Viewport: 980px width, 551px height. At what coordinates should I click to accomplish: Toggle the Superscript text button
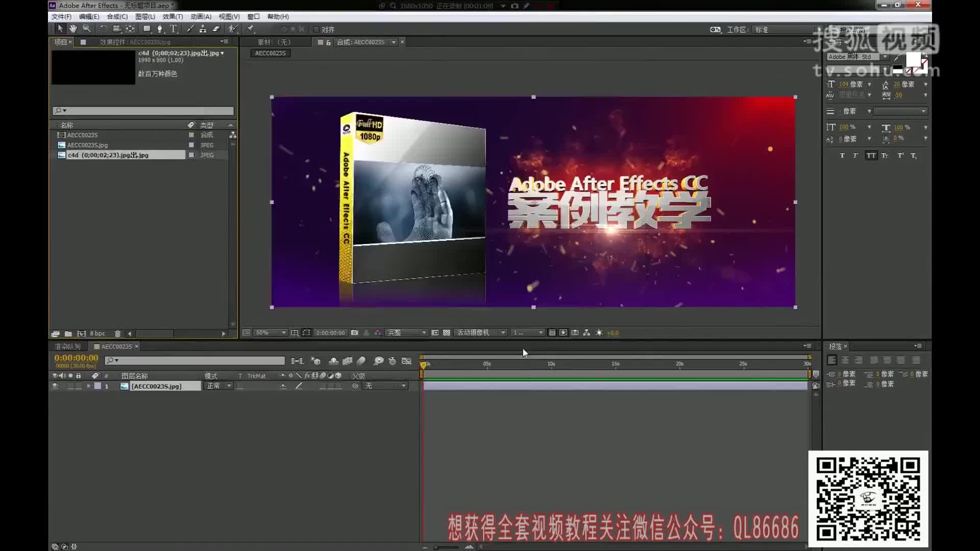pos(900,156)
